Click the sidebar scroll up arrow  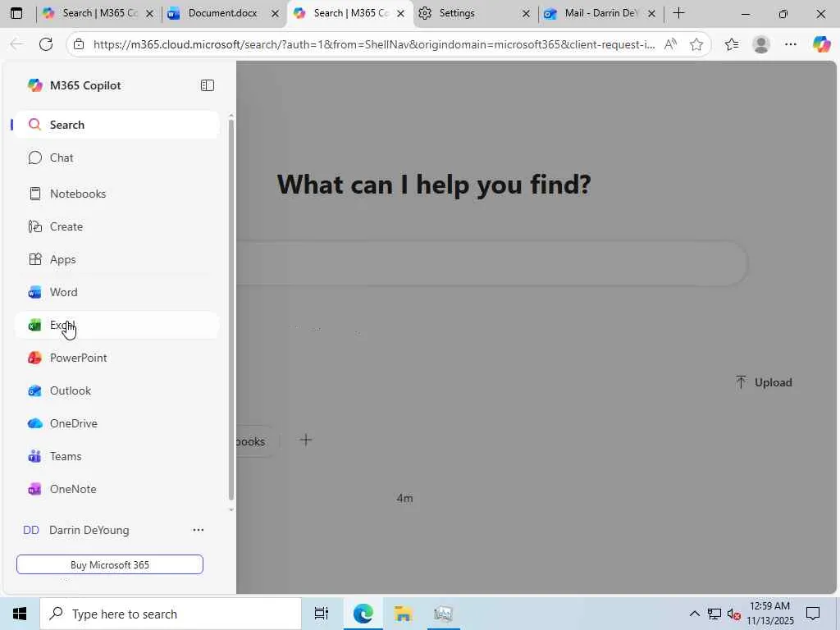coord(231,116)
